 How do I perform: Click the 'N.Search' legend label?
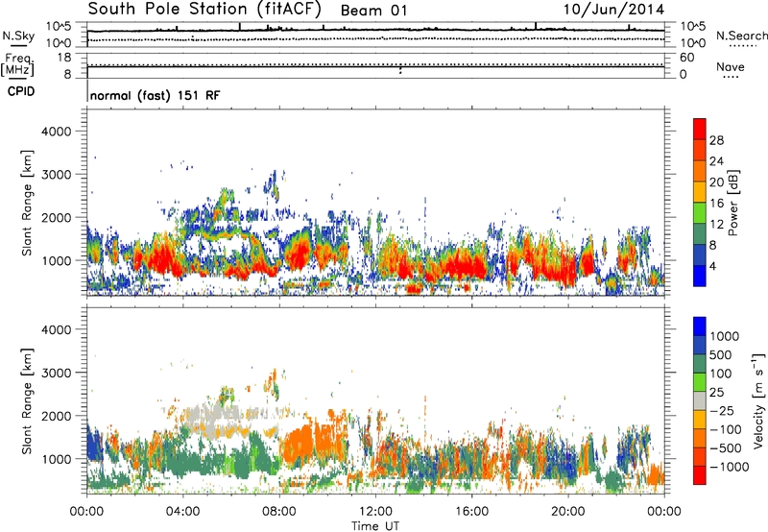point(741,36)
